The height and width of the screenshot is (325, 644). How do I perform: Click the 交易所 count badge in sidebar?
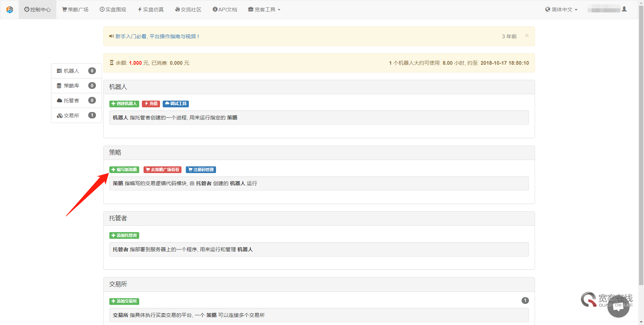(92, 115)
